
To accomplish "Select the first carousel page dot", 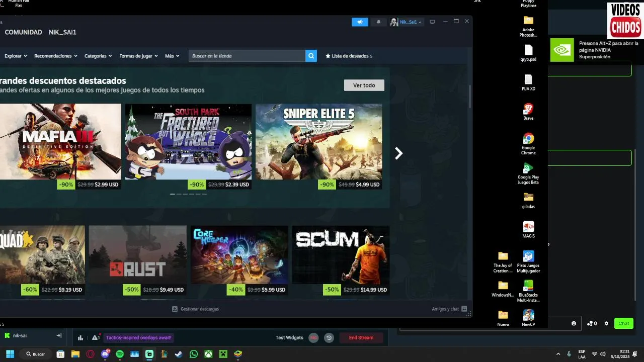I will (173, 194).
